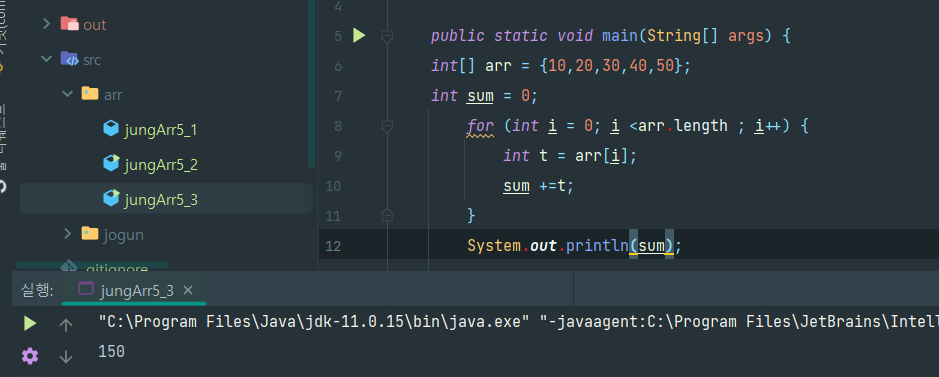The height and width of the screenshot is (377, 939).
Task: Click the GitHub tool window sidebar icon
Action: coord(3,186)
